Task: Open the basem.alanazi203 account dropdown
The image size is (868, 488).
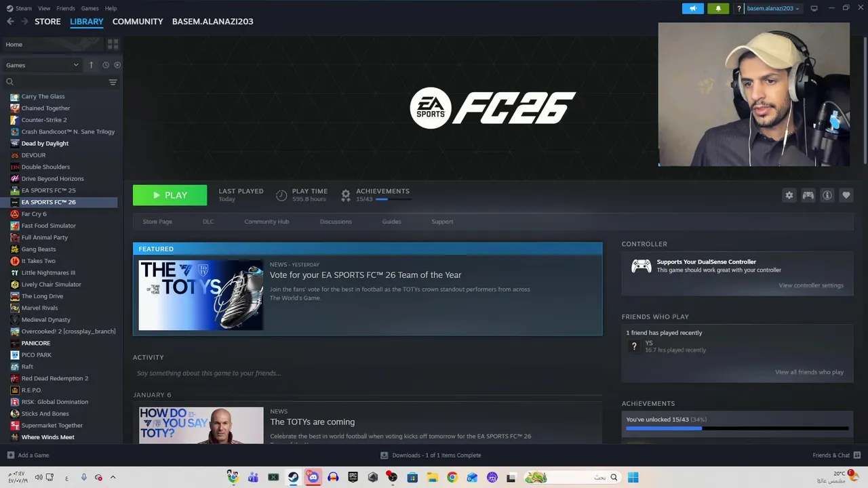Action: [x=773, y=9]
